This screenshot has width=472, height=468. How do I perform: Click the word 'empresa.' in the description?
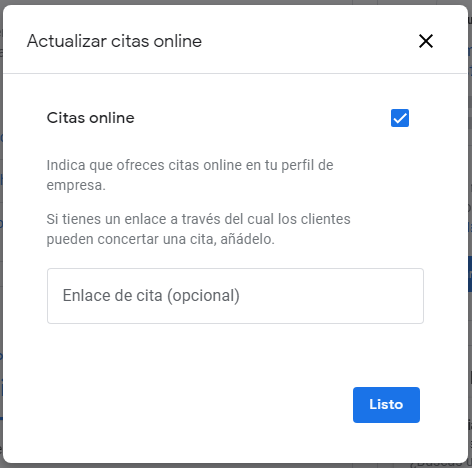[x=76, y=185]
